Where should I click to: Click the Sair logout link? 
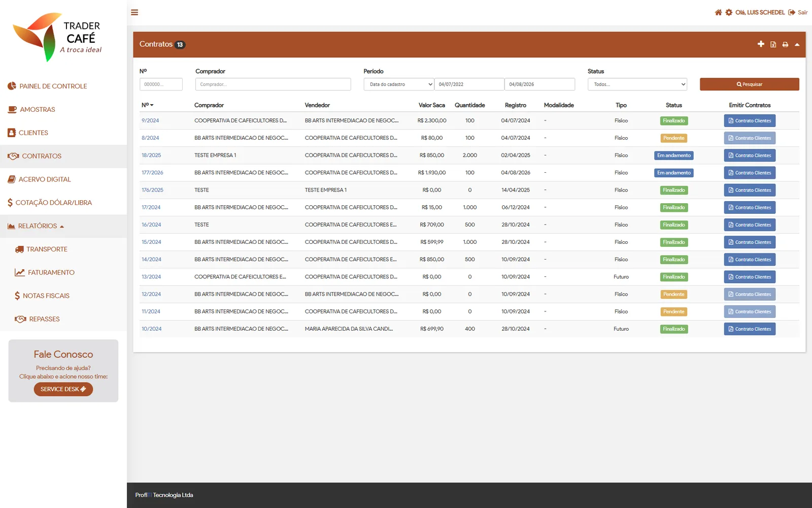[x=798, y=12]
